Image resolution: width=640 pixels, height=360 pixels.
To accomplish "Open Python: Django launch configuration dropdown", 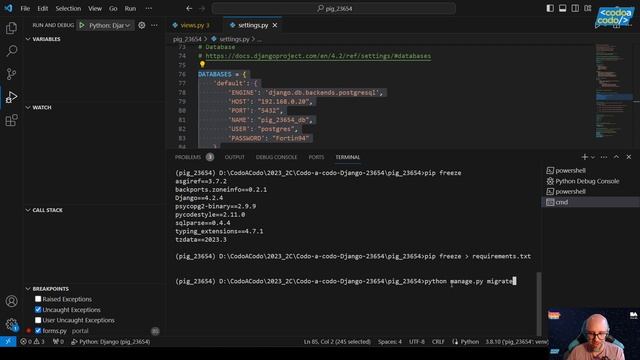I will [109, 25].
